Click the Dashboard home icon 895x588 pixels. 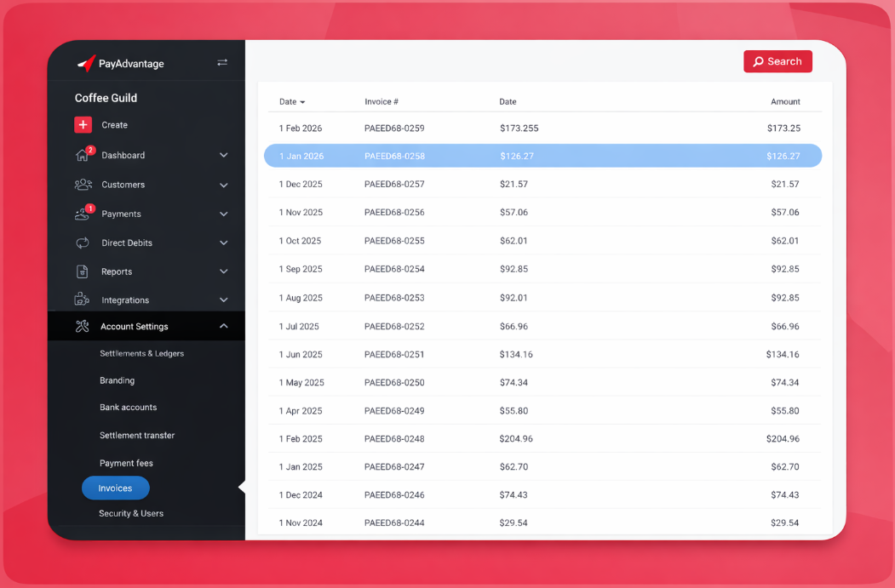point(83,156)
